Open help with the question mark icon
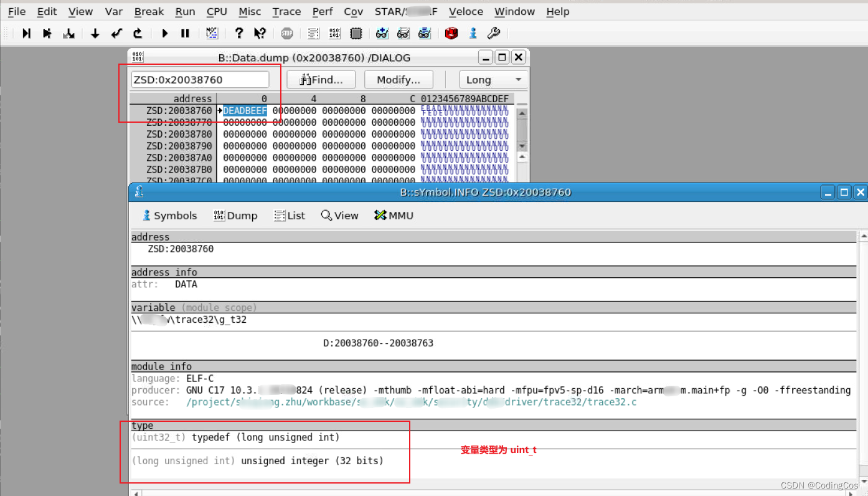868x496 pixels. tap(239, 33)
